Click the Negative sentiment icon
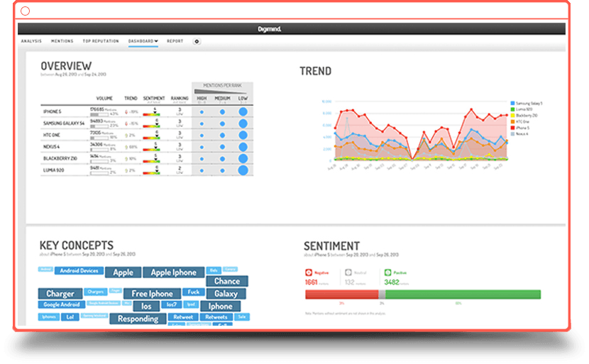 309,272
